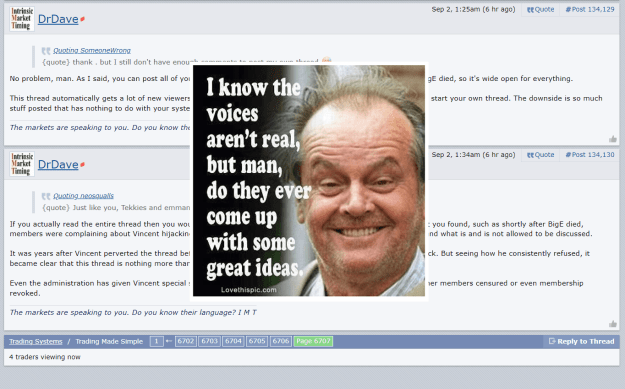This screenshot has height=389, width=625.
Task: Go to page 6703
Action: pos(209,342)
